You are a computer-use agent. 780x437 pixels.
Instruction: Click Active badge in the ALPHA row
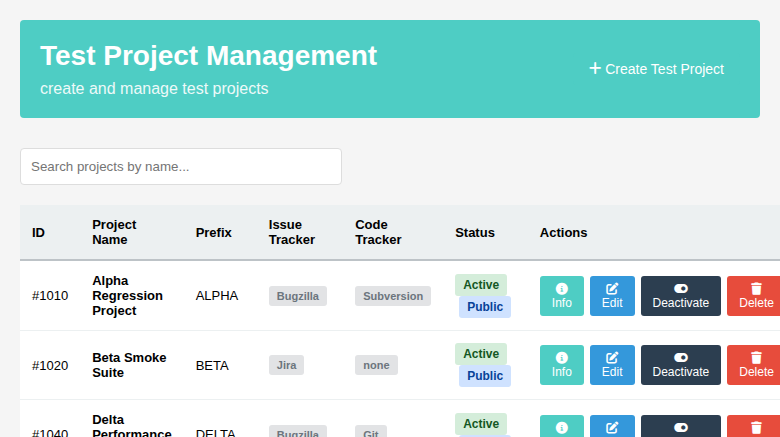pyautogui.click(x=481, y=285)
